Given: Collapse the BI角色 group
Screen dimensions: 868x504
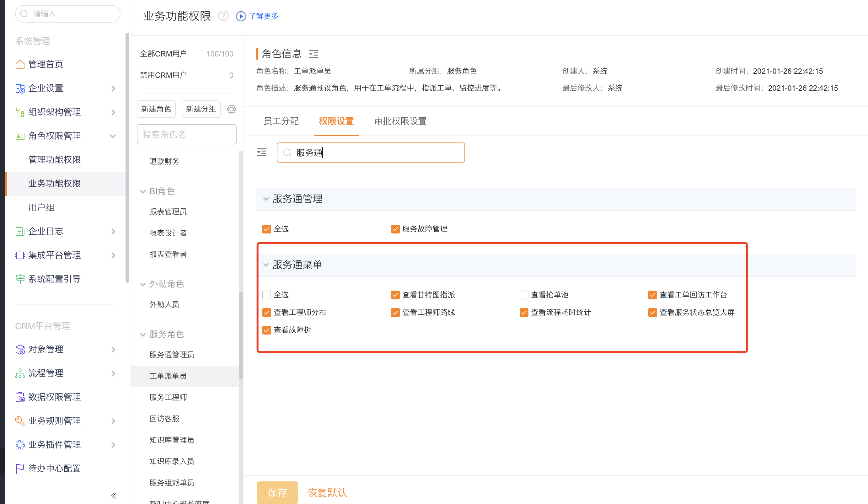Looking at the screenshot, I should (143, 191).
